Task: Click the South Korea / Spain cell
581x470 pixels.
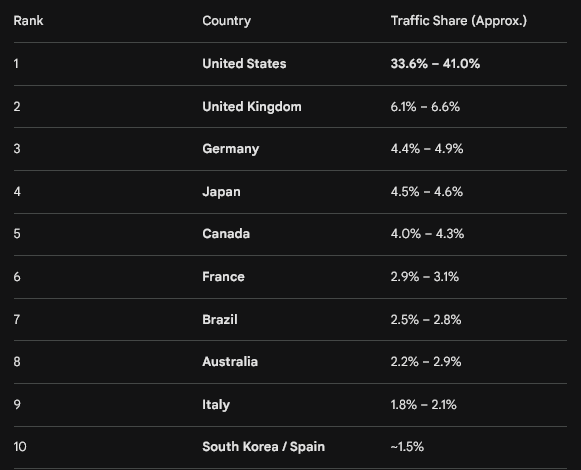Action: [x=263, y=447]
